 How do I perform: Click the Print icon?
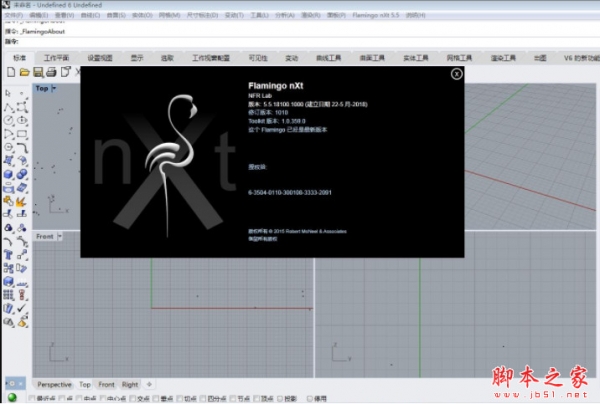[51, 72]
